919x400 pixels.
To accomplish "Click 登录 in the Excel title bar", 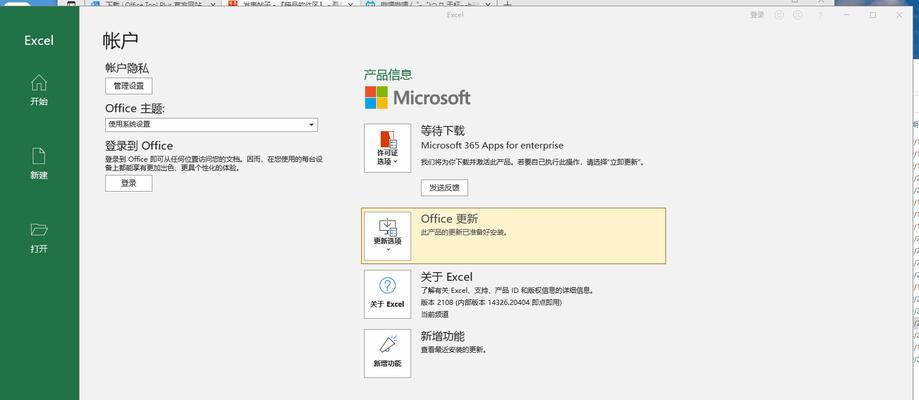I will (757, 15).
